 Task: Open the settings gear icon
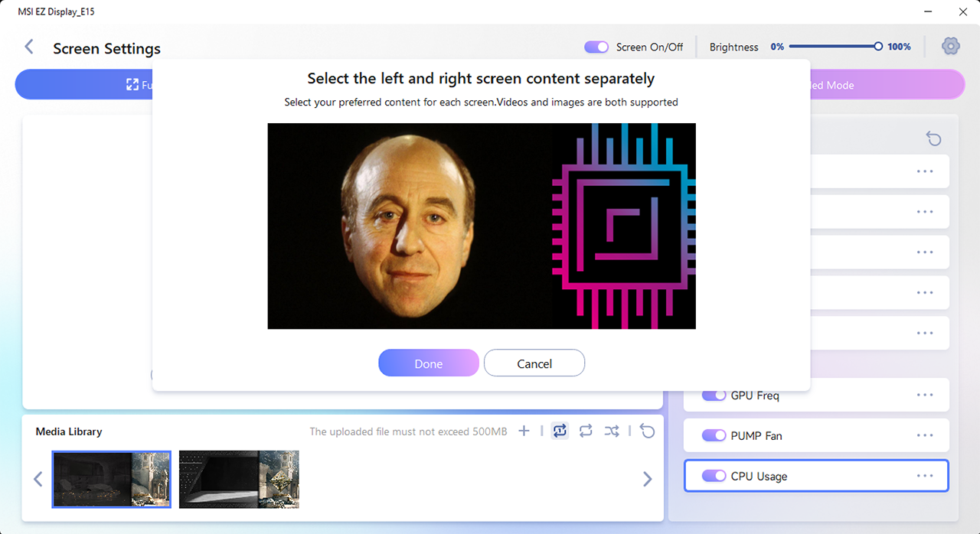[950, 46]
